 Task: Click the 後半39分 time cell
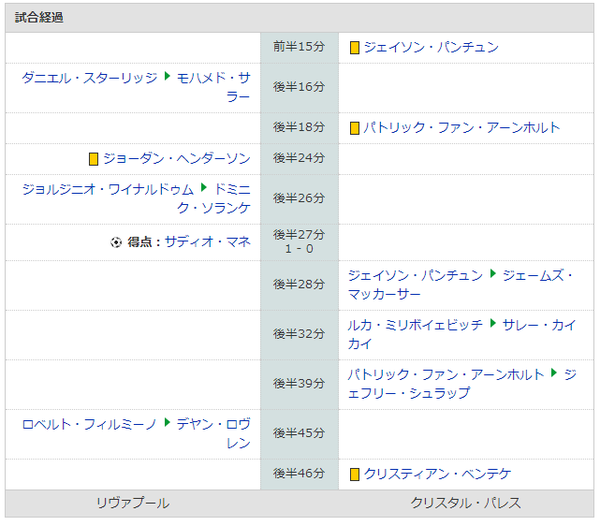(x=299, y=384)
